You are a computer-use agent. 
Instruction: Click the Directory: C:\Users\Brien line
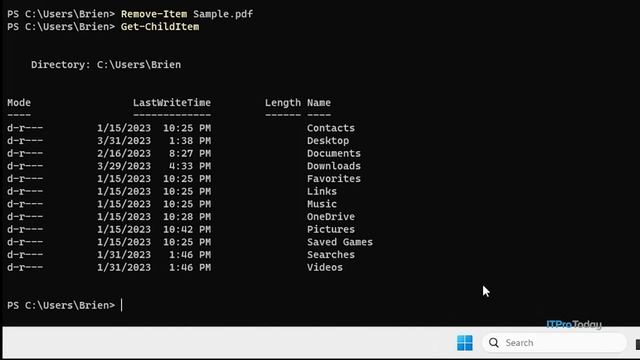pos(106,65)
